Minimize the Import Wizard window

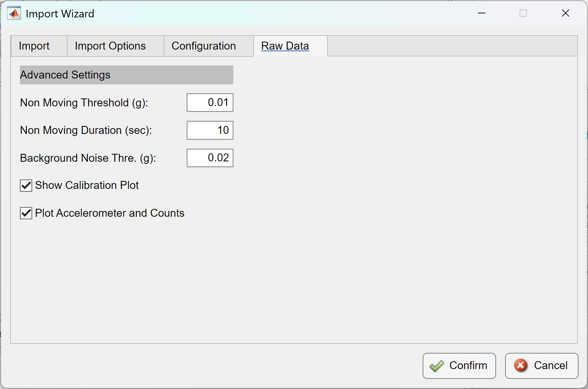(482, 13)
